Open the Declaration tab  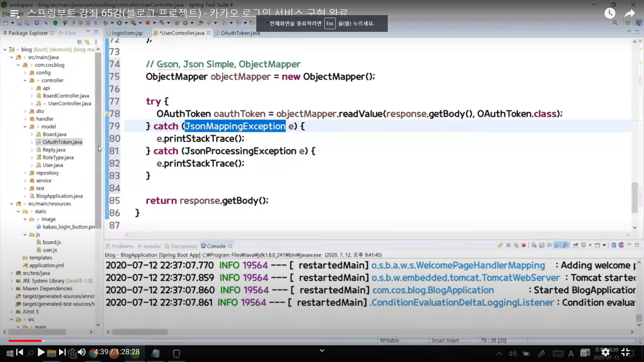click(x=181, y=246)
